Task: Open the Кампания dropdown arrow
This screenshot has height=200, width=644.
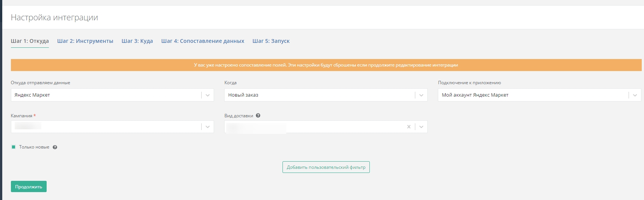Action: point(208,127)
